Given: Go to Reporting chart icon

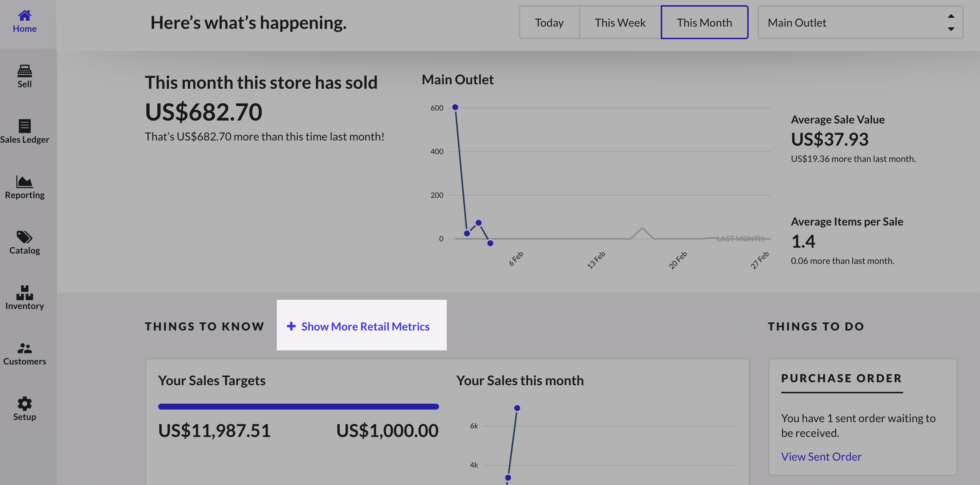Looking at the screenshot, I should 24,182.
